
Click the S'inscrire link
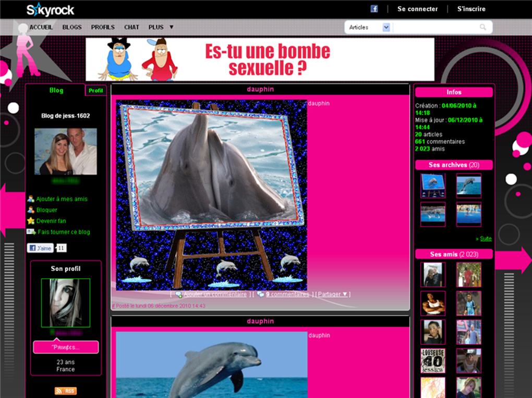pos(471,9)
